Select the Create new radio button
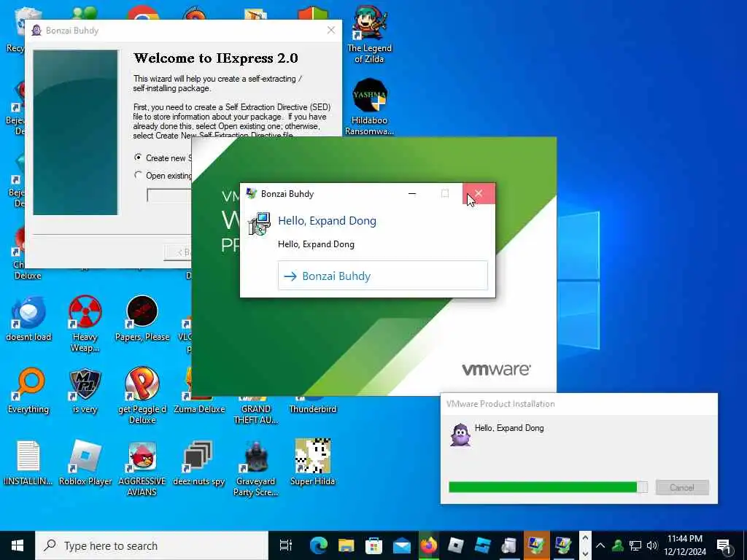Screen dimensions: 747x560 [138, 157]
